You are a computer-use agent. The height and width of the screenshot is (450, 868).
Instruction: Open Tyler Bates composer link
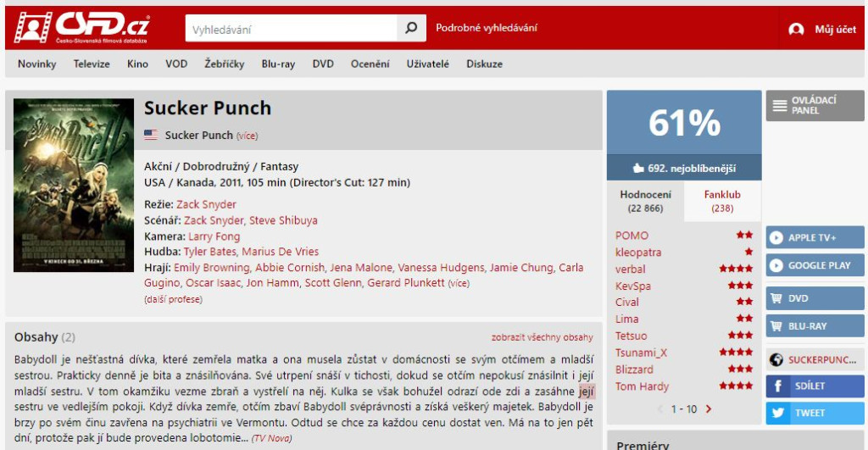[x=210, y=252]
